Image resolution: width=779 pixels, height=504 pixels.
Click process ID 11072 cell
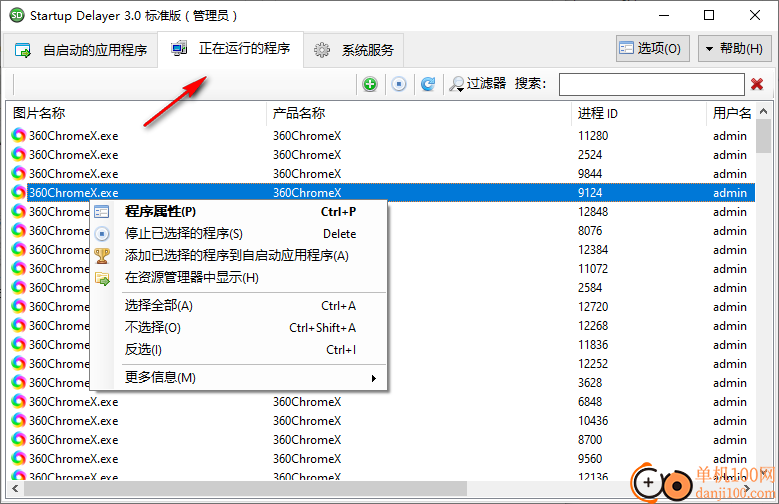[593, 268]
